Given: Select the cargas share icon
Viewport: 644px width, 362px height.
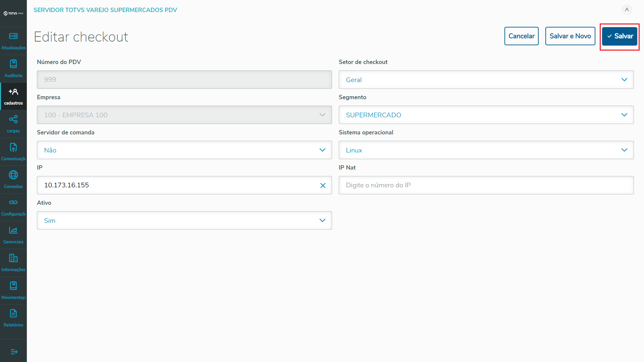Looking at the screenshot, I should click(x=13, y=119).
